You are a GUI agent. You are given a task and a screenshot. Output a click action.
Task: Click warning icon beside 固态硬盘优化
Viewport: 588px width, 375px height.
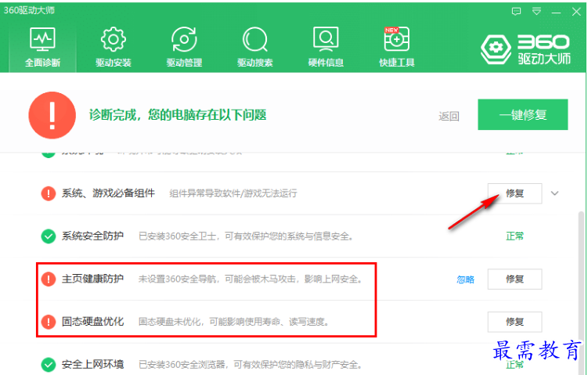[x=49, y=322]
